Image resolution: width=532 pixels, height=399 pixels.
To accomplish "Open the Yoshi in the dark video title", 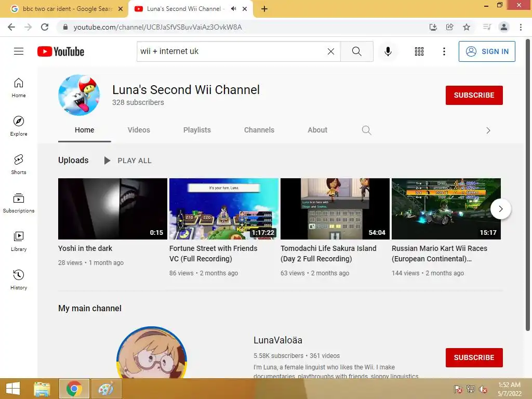I will pos(85,248).
